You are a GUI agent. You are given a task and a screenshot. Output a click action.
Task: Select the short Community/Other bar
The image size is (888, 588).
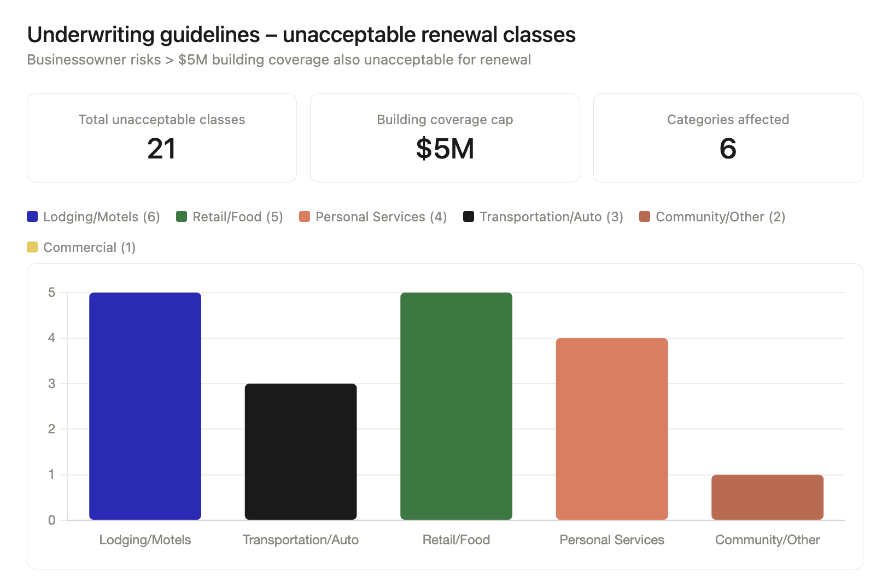[767, 497]
